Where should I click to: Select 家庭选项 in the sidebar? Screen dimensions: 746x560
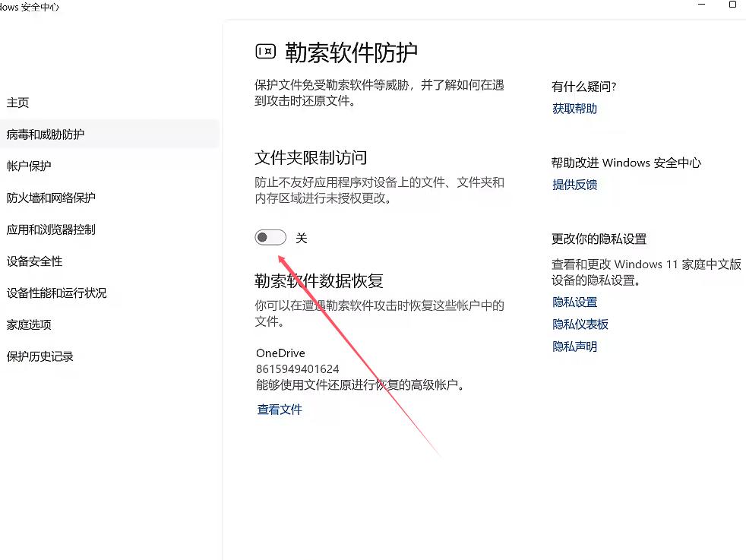point(29,324)
